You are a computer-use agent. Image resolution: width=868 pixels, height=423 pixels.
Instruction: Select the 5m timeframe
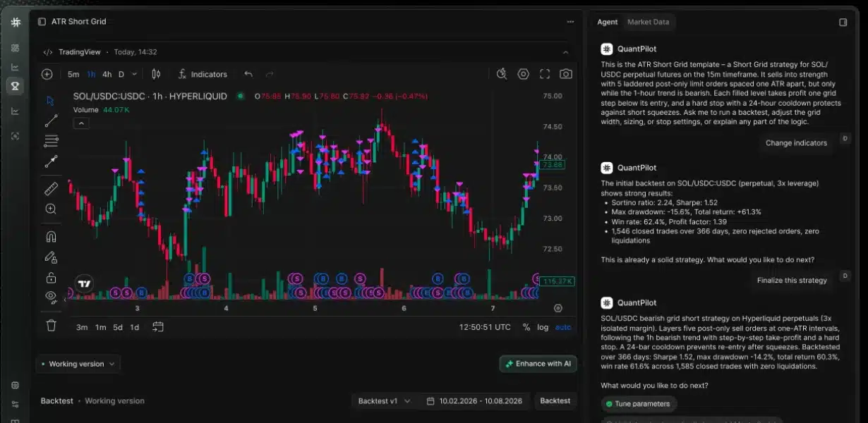click(73, 74)
